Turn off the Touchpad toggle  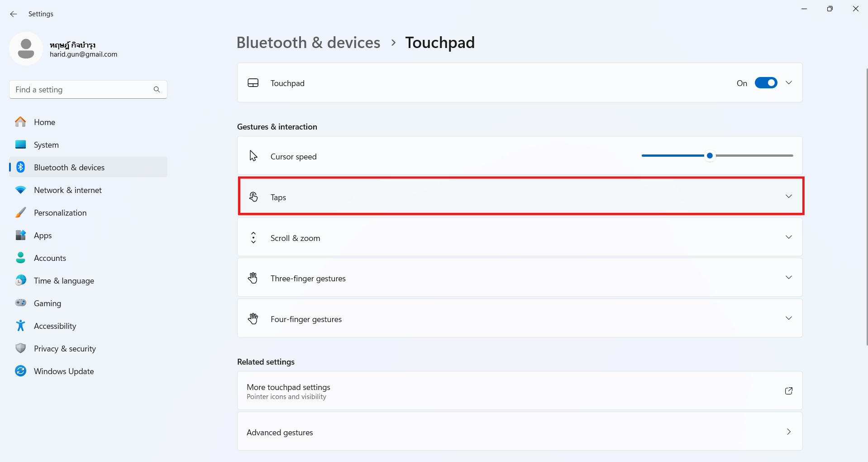(766, 83)
